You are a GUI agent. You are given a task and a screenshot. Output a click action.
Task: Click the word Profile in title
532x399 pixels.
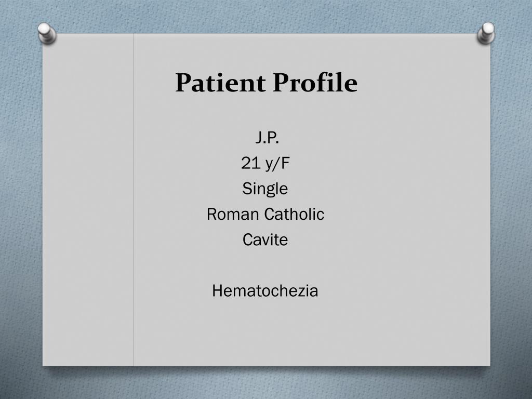tap(315, 83)
